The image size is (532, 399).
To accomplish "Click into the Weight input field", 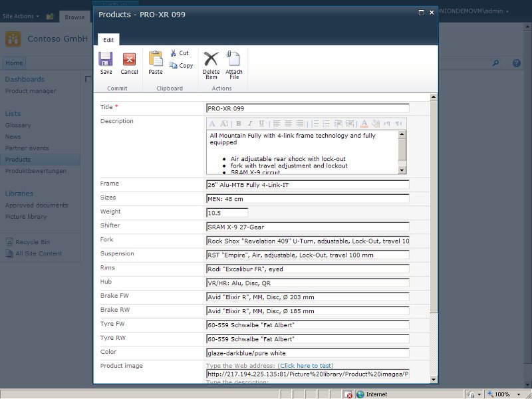I will [227, 213].
